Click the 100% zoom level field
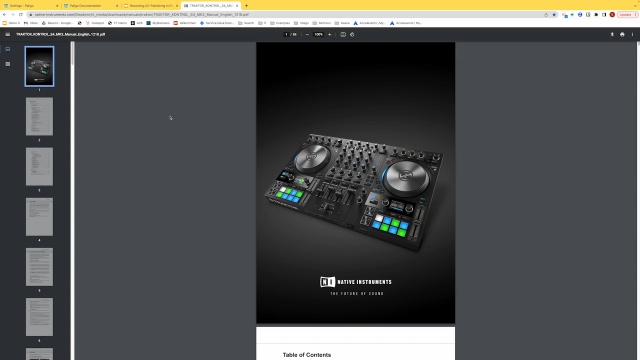Image resolution: width=640 pixels, height=360 pixels. click(x=318, y=34)
